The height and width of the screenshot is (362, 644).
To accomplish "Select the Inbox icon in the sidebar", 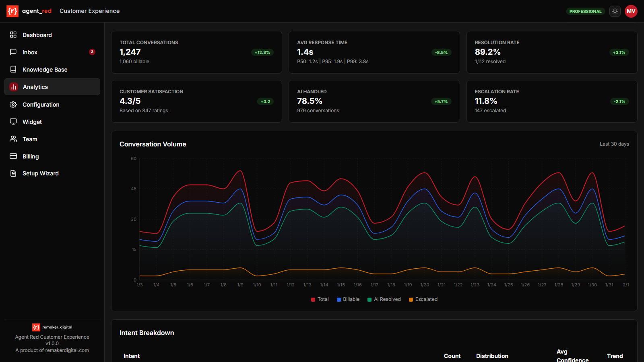I will pos(13,52).
